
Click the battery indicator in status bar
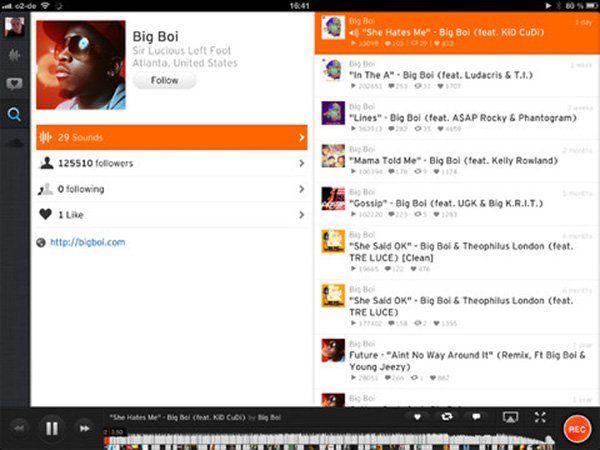pyautogui.click(x=591, y=5)
